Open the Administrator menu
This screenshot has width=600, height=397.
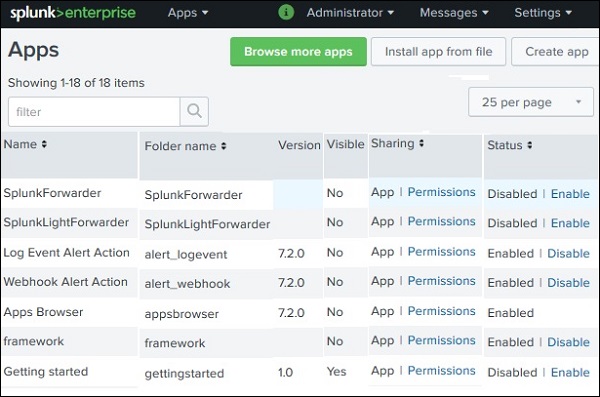coord(350,13)
